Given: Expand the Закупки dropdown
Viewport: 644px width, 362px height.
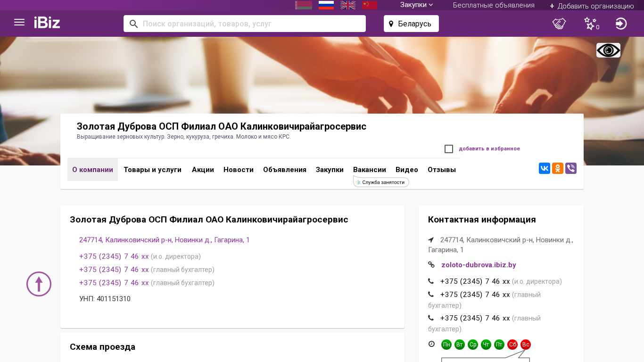Looking at the screenshot, I should tap(417, 5).
